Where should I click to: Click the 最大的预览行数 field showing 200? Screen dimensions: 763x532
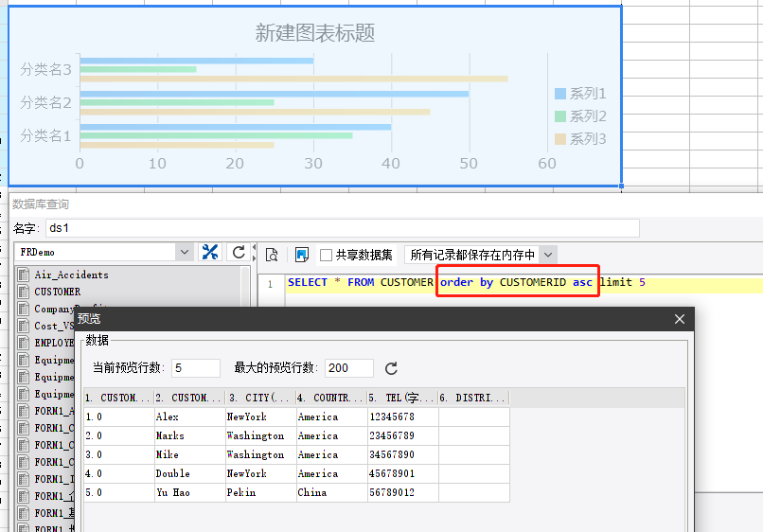pyautogui.click(x=349, y=368)
